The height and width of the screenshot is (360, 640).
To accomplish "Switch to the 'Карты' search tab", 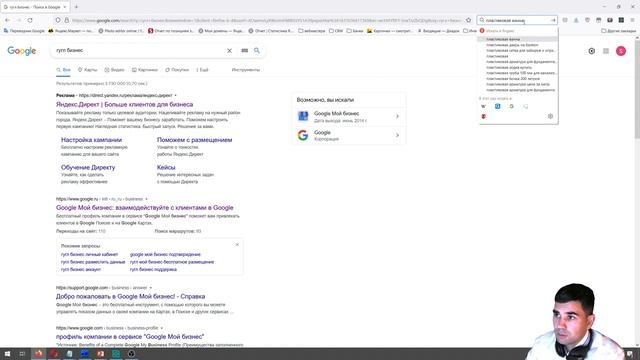I will click(87, 70).
